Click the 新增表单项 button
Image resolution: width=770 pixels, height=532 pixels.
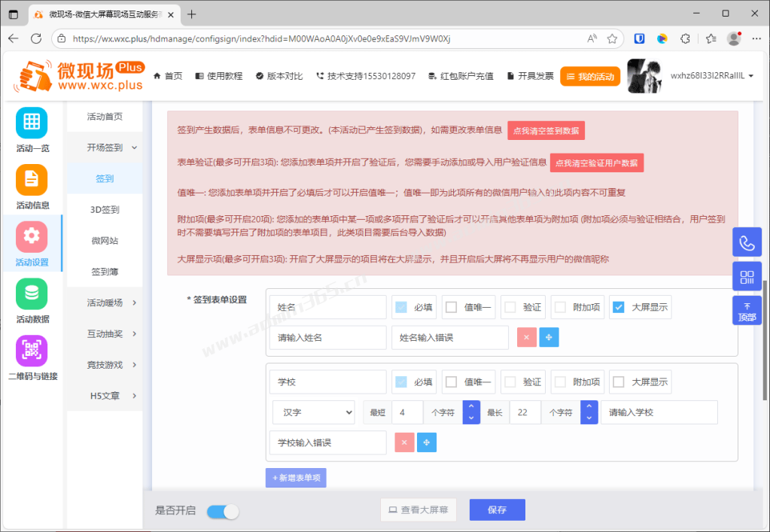pyautogui.click(x=295, y=478)
